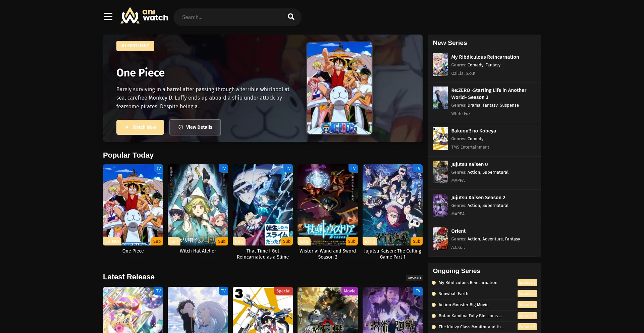Click the AniWatch logo
644x333 pixels.
pos(144,15)
